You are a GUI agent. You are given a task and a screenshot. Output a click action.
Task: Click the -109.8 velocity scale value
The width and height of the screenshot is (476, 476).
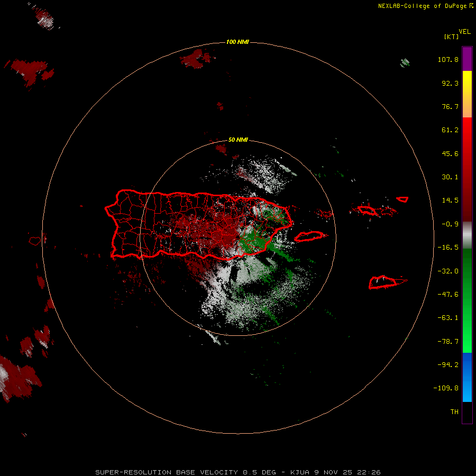(446, 388)
